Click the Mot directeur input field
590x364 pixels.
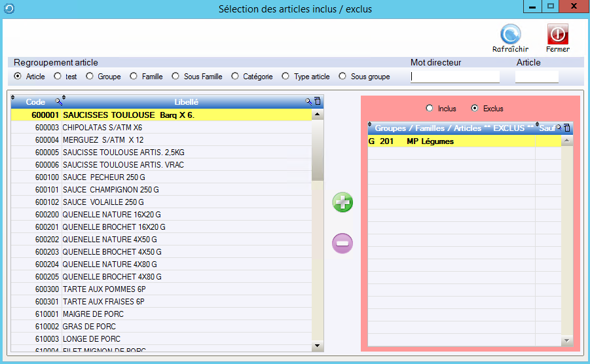tap(454, 77)
